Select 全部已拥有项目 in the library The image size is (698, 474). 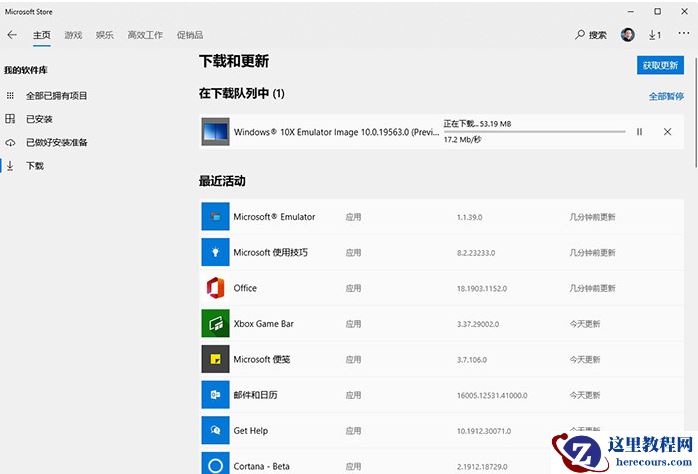click(x=57, y=96)
